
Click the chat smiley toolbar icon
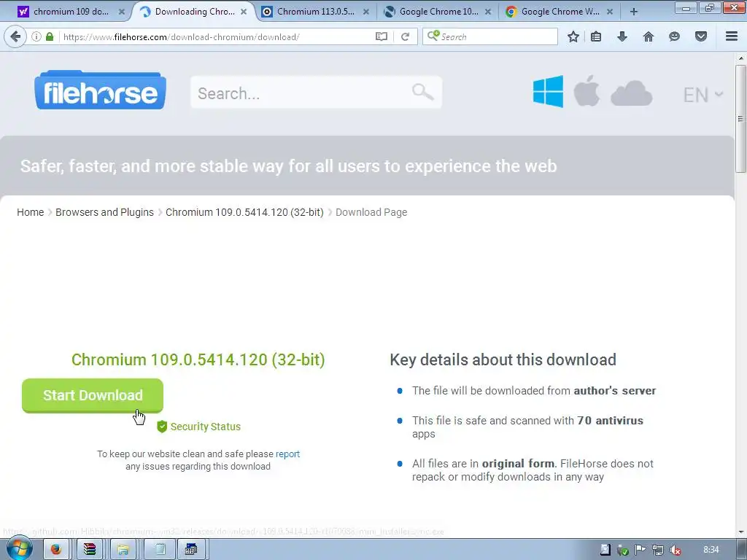[674, 36]
